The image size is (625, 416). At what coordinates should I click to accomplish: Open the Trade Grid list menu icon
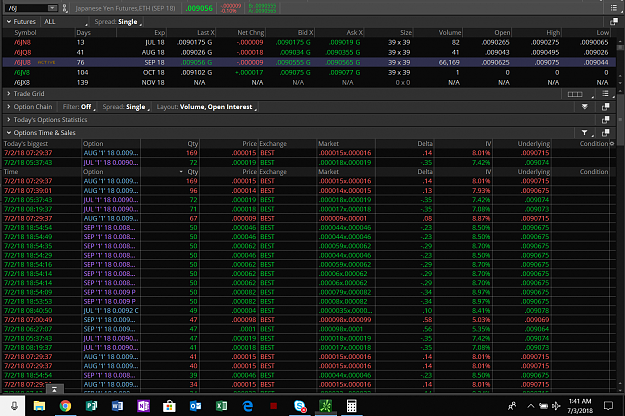(605, 94)
